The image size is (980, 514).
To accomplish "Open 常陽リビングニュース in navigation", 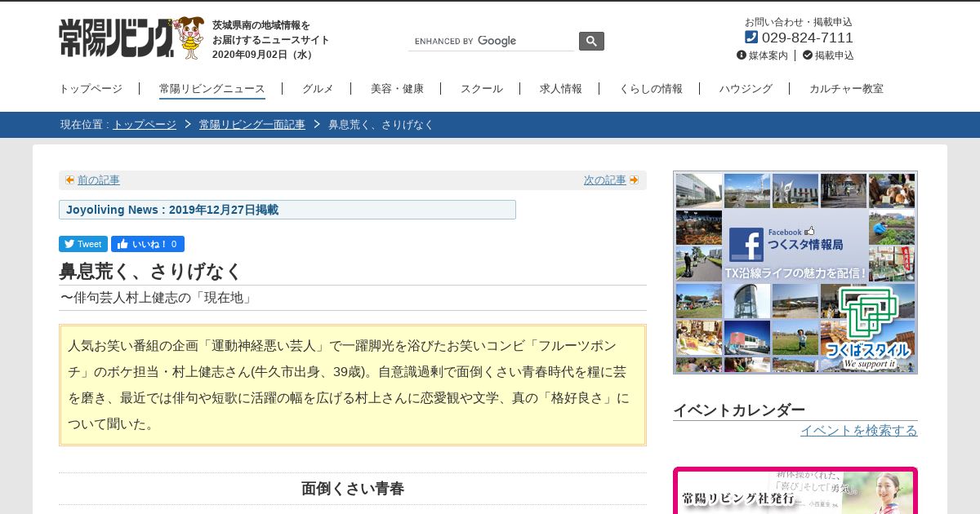I will coord(212,89).
